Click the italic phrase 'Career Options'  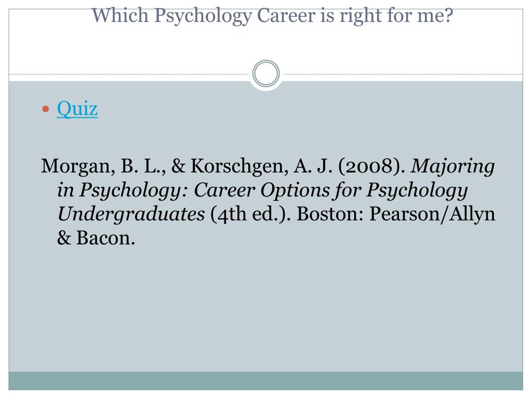tap(261, 190)
